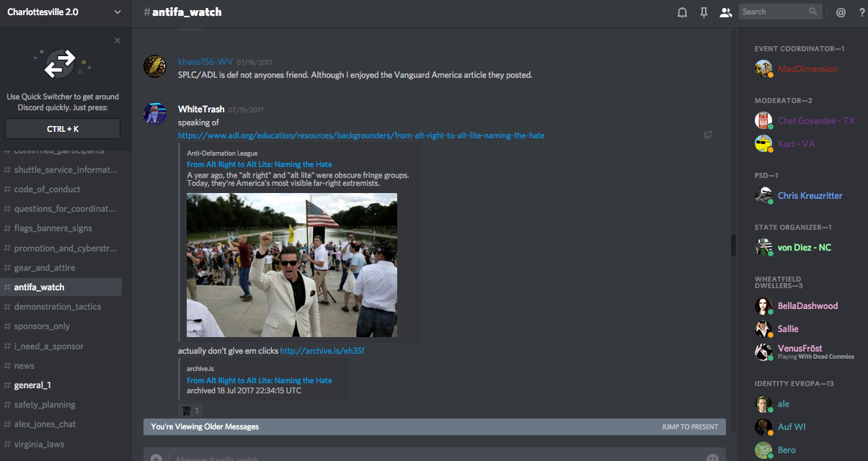This screenshot has width=868, height=461.
Task: Click the reaction emoji under WhiteTrash's message
Action: coord(190,411)
